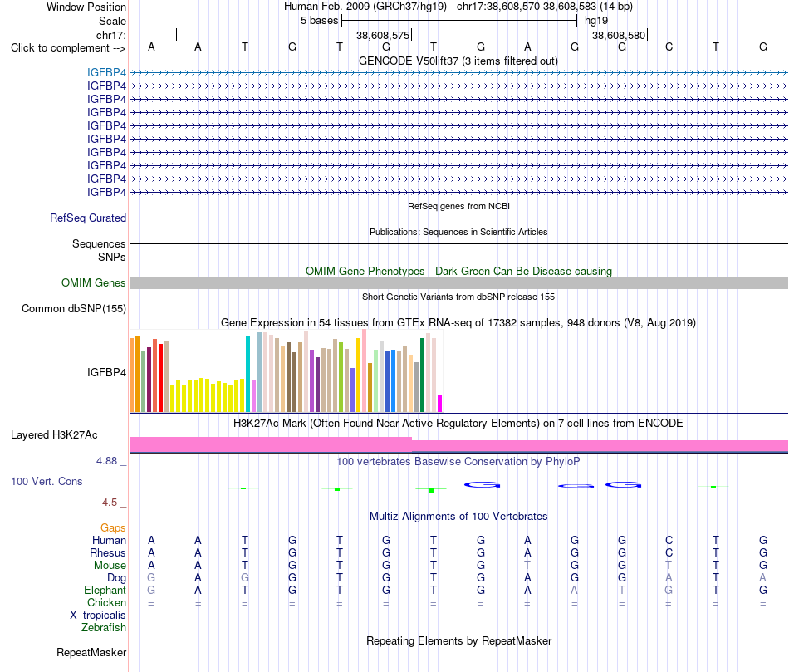The image size is (789, 672).
Task: Click the orange Gaps label
Action: tap(113, 527)
